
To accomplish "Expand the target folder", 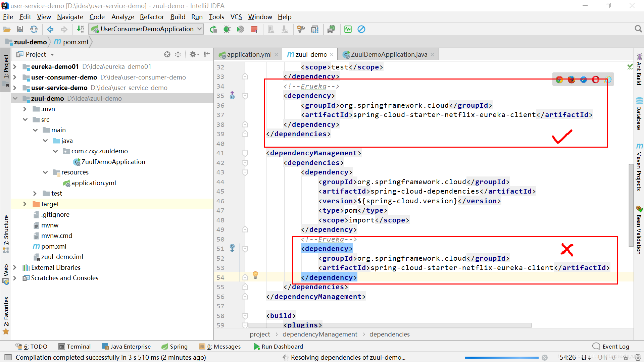I will click(x=25, y=204).
